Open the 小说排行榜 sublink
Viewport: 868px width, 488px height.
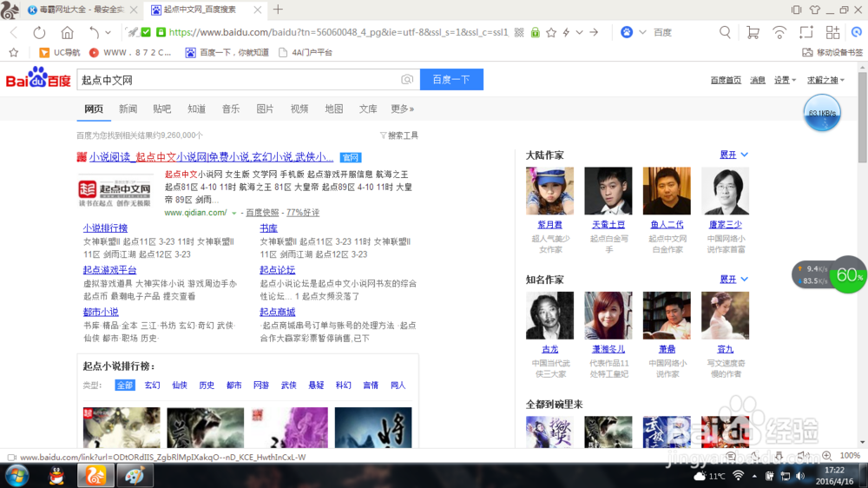pos(105,228)
